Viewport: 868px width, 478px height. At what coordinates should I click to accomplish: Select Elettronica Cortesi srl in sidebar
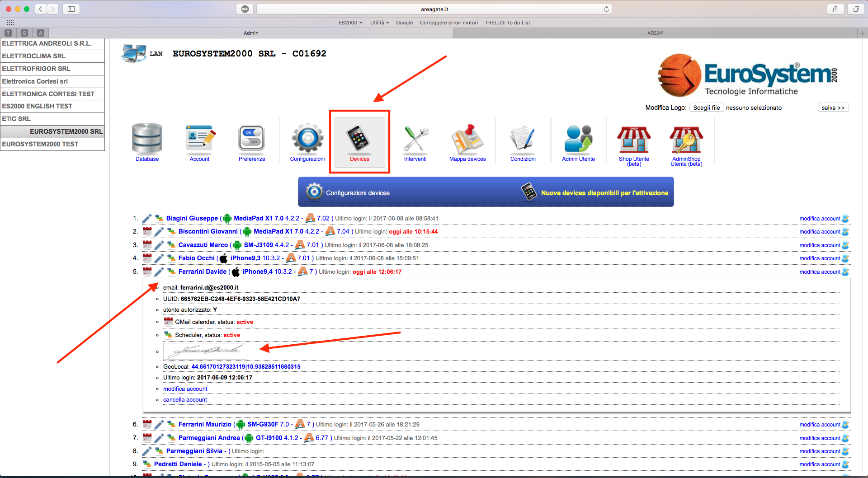click(x=52, y=81)
